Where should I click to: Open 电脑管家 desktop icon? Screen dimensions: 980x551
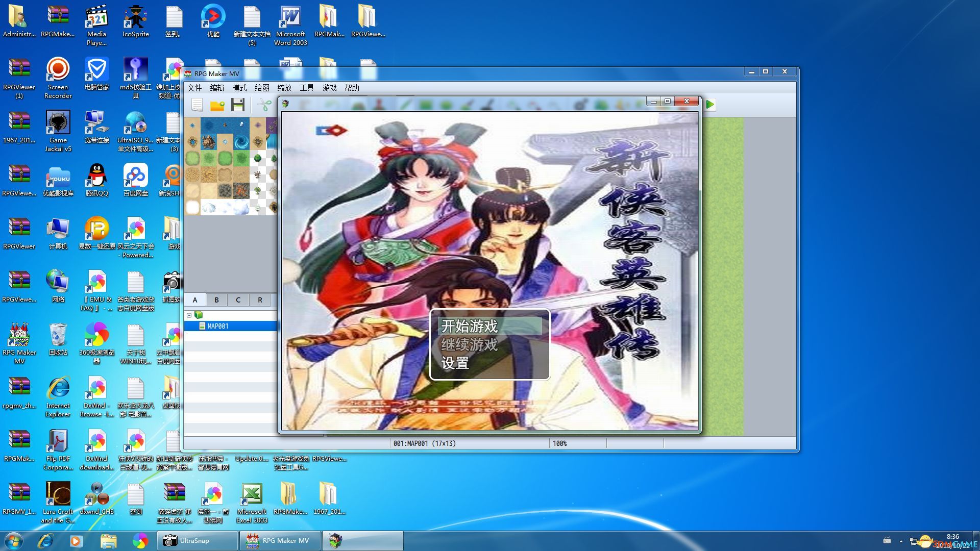[97, 74]
